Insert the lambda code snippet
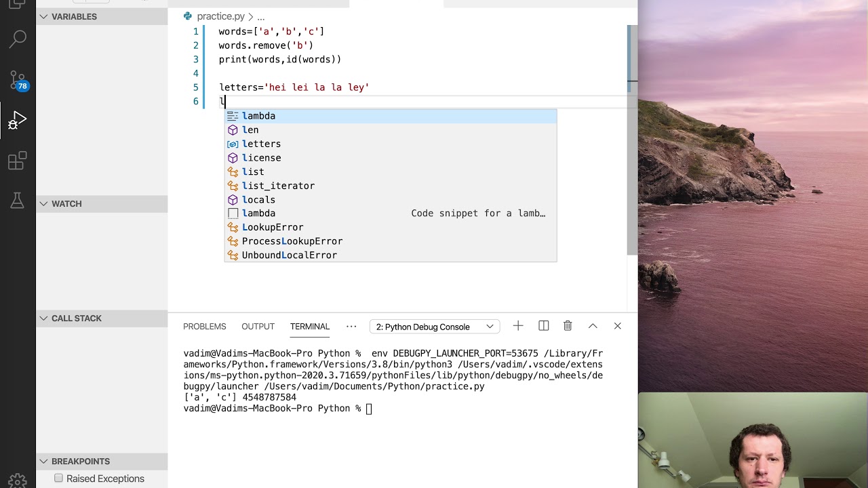This screenshot has width=868, height=488. (x=391, y=213)
